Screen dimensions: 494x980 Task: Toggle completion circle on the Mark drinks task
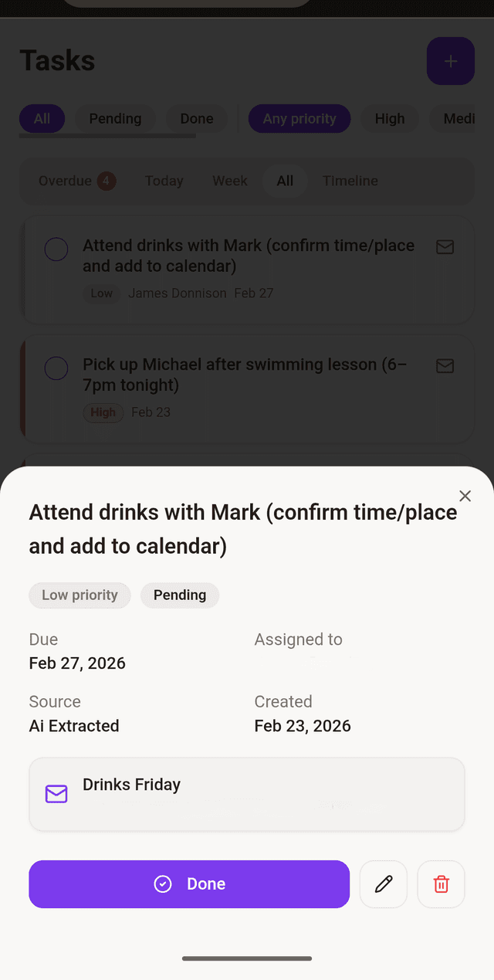tap(56, 249)
